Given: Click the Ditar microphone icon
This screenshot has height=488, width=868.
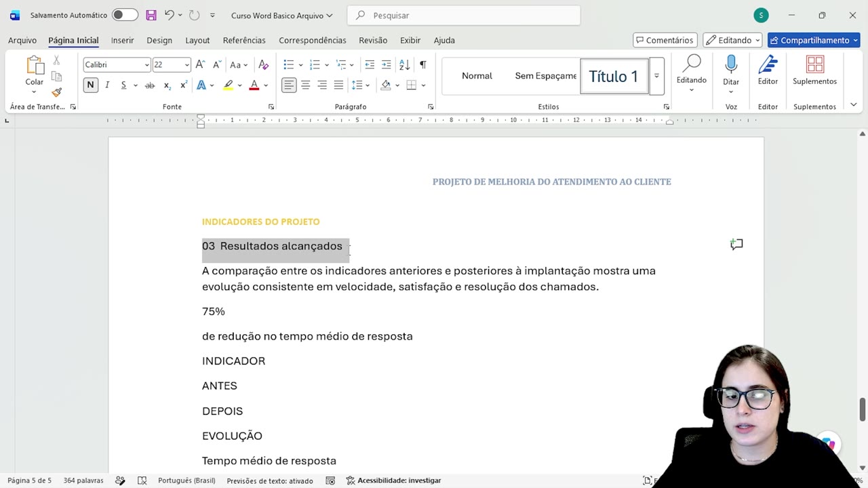Looking at the screenshot, I should [x=731, y=64].
